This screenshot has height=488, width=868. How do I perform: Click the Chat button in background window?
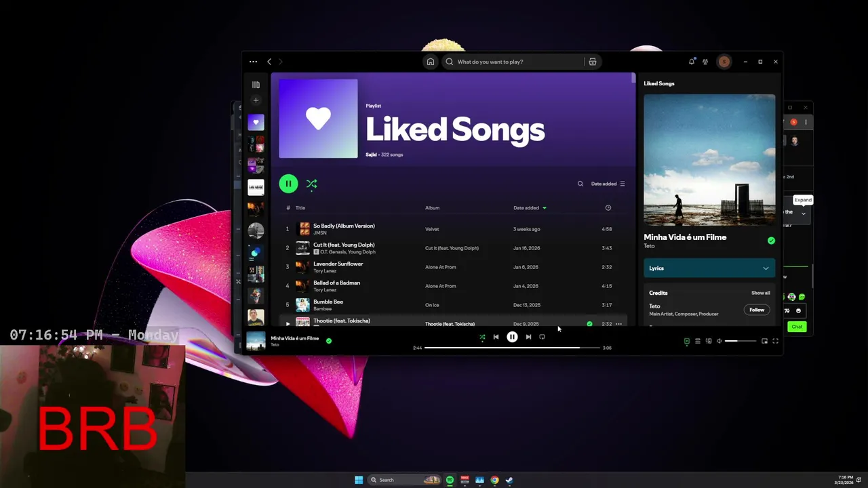[x=797, y=327]
